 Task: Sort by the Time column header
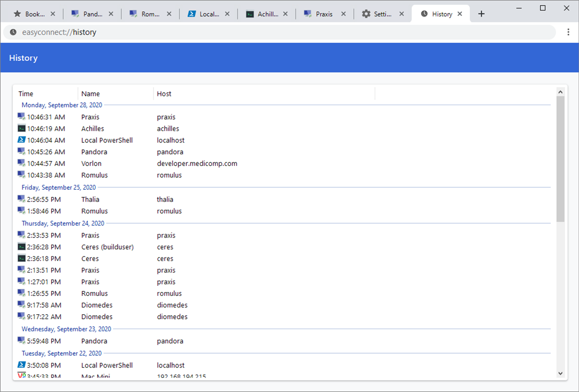tap(46, 94)
